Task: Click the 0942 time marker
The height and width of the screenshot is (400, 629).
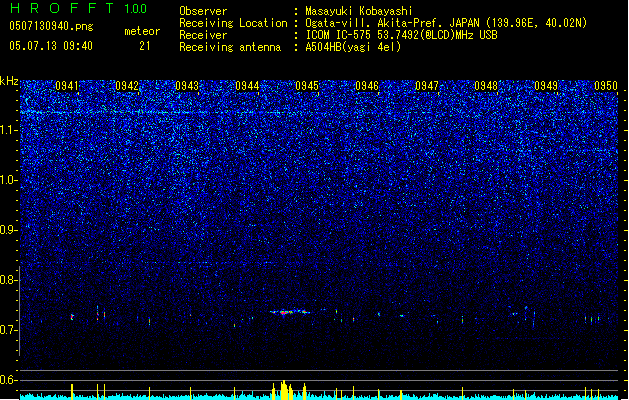Action: pyautogui.click(x=127, y=86)
